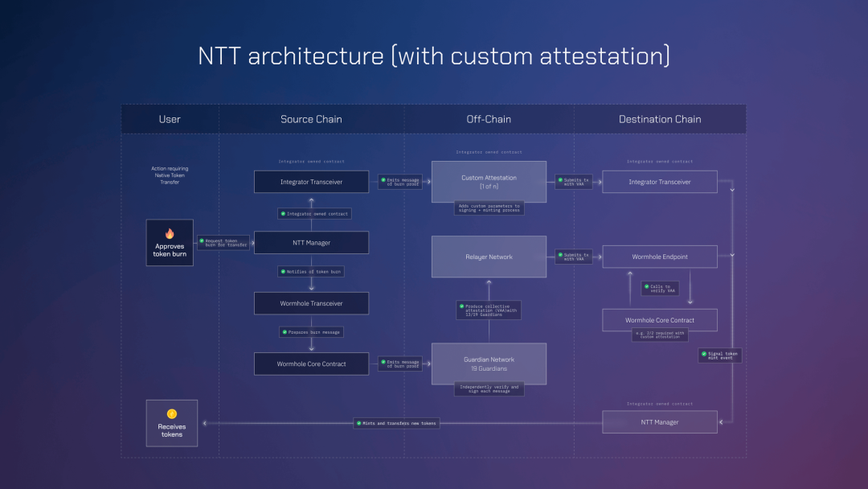Click the flame icon in Approves token burn

(x=170, y=233)
